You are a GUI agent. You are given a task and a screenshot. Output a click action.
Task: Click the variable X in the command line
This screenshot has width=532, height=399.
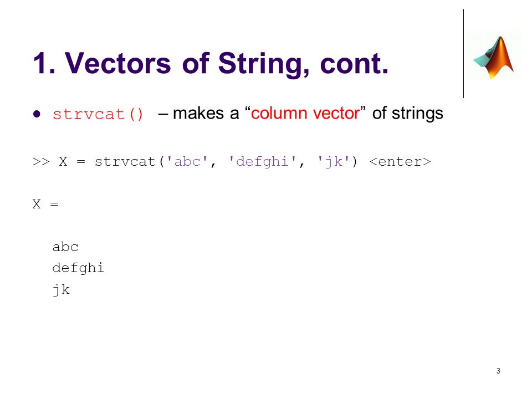pos(63,162)
